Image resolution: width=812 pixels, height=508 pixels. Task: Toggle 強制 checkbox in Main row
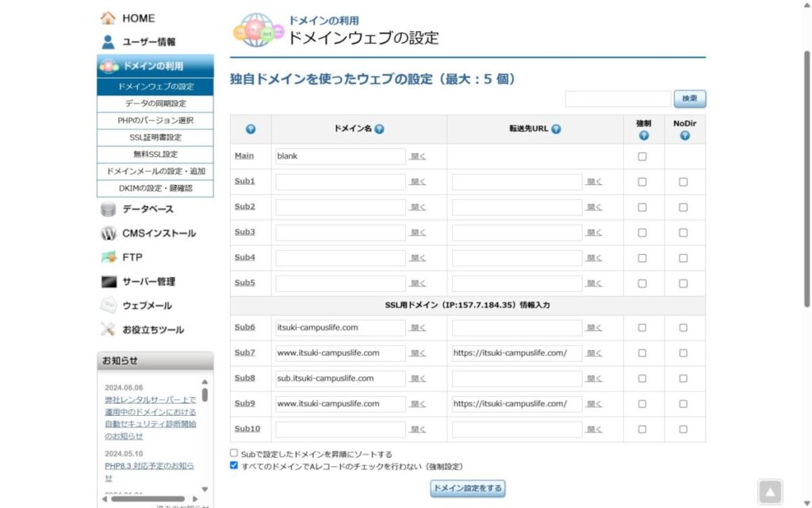642,156
